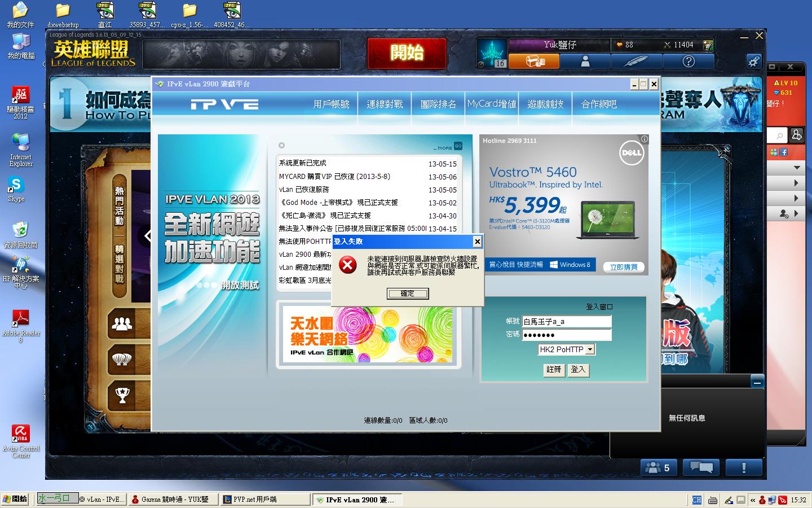Click the Facebook icon in Garena window
812x508 pixels.
tap(784, 152)
